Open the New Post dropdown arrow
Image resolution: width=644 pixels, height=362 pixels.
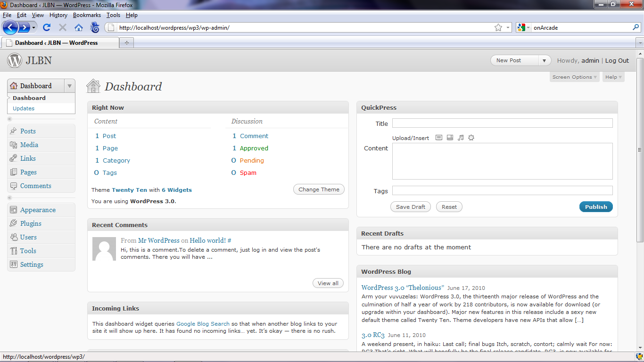pyautogui.click(x=545, y=60)
